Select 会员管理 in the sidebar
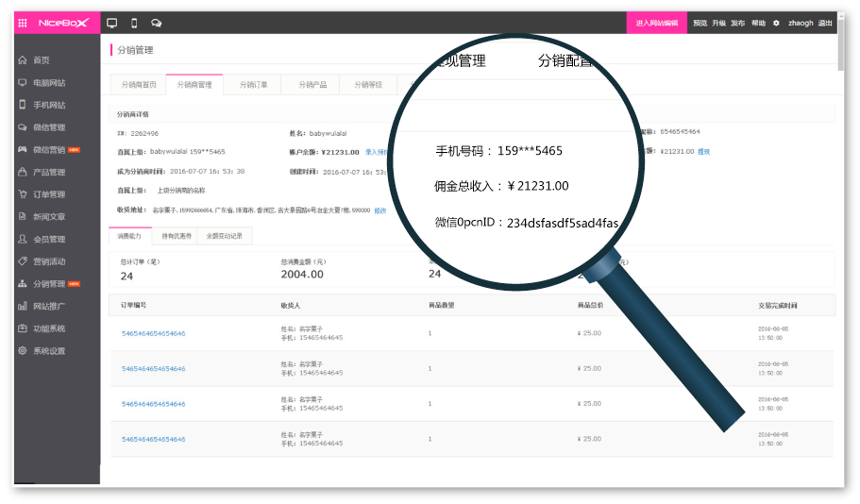Image resolution: width=860 pixels, height=504 pixels. coord(49,240)
